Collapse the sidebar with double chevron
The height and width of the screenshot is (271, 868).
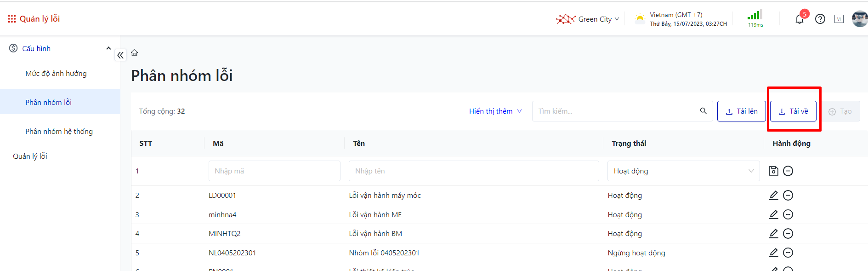coord(120,55)
